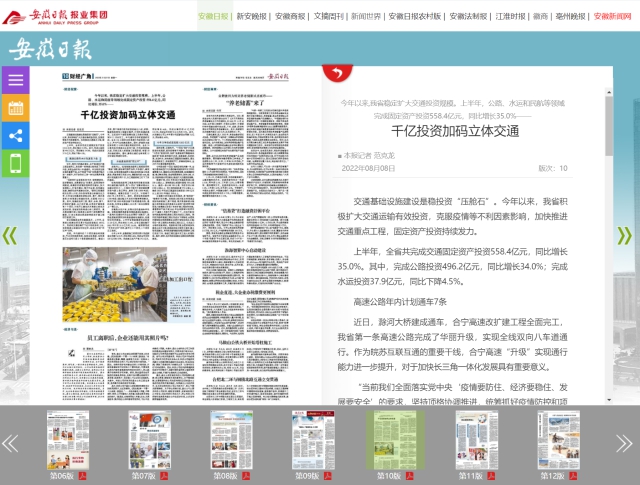Select the 安徽日报 tab in the top navigation
The image size is (640, 485).
[213, 17]
